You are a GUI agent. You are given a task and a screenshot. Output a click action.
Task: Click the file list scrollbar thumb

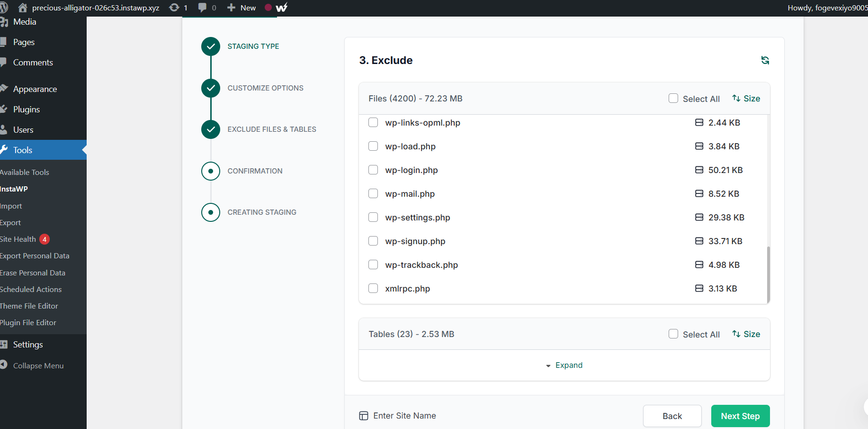(768, 274)
